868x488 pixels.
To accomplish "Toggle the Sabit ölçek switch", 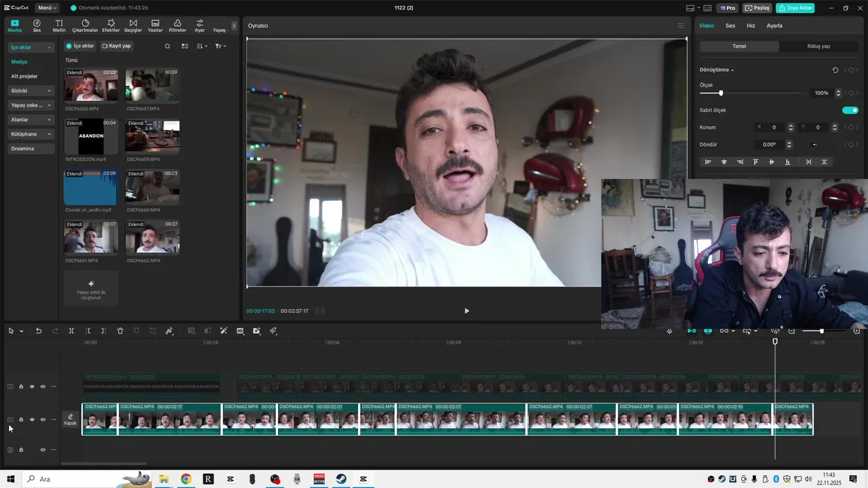I will click(850, 110).
